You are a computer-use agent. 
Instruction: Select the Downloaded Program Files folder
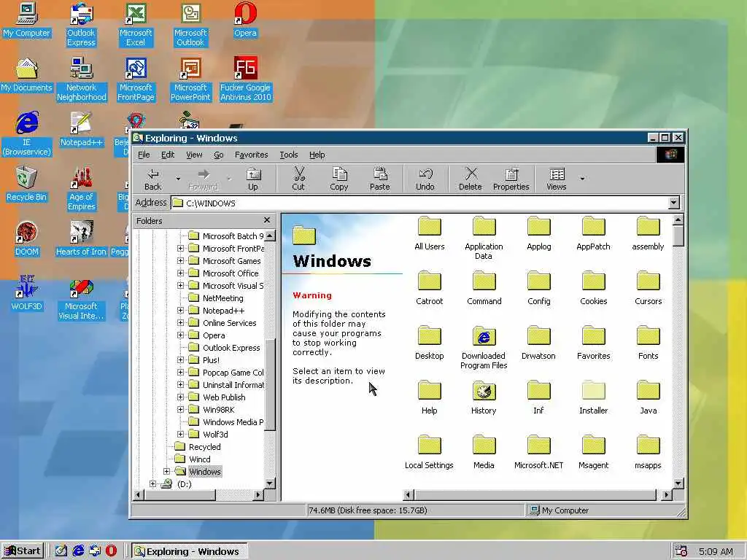pyautogui.click(x=484, y=347)
